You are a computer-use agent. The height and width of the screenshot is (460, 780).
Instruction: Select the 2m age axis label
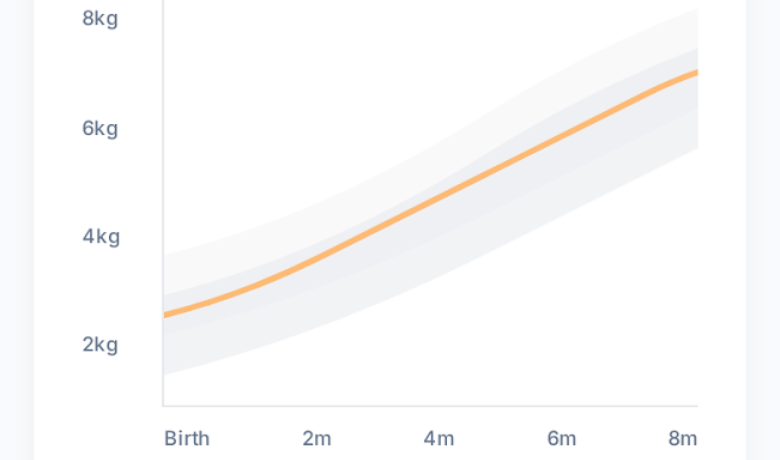[x=317, y=438]
